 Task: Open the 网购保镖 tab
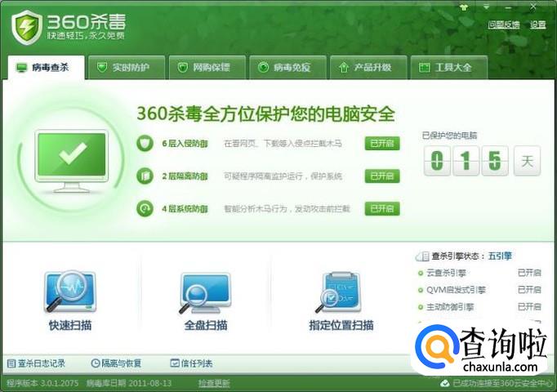(x=207, y=67)
